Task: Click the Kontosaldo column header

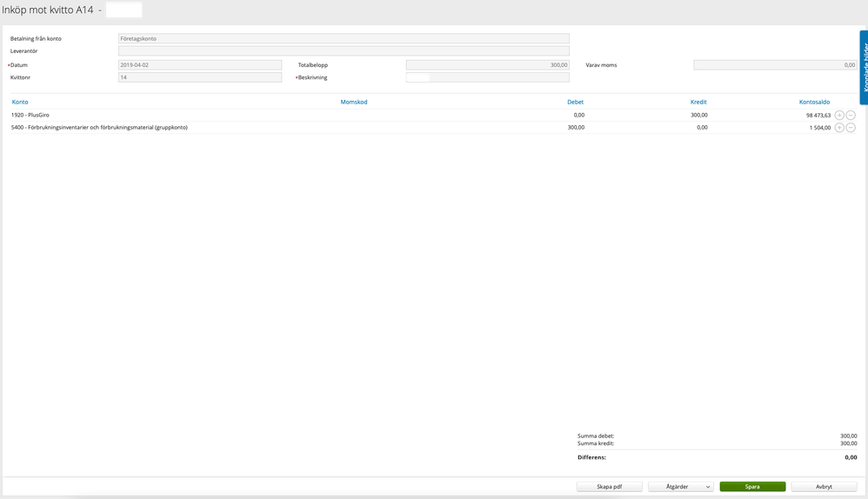Action: (814, 102)
